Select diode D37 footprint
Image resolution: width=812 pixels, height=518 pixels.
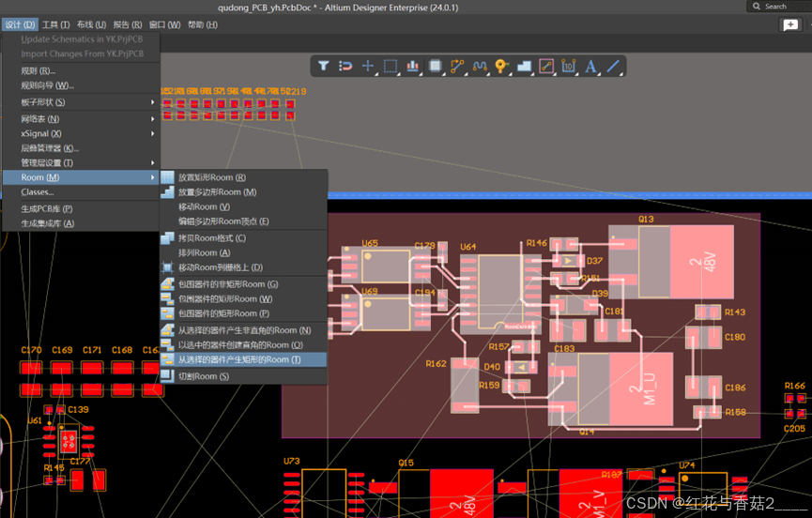[x=568, y=261]
